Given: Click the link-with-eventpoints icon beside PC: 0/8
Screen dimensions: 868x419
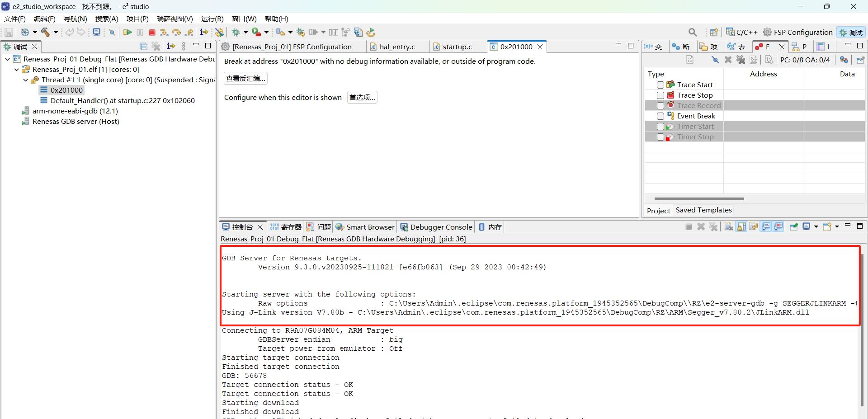Looking at the screenshot, I should coord(844,60).
